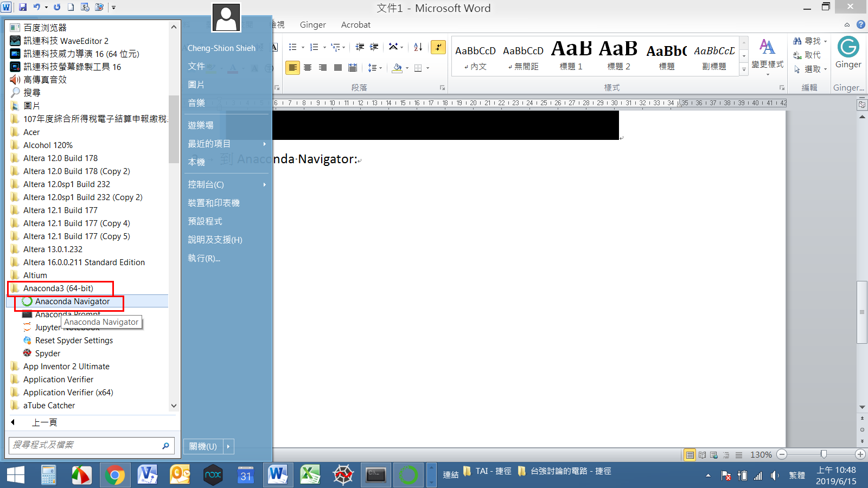Switch to the Acrobat ribbon tab
868x488 pixels.
(x=356, y=25)
